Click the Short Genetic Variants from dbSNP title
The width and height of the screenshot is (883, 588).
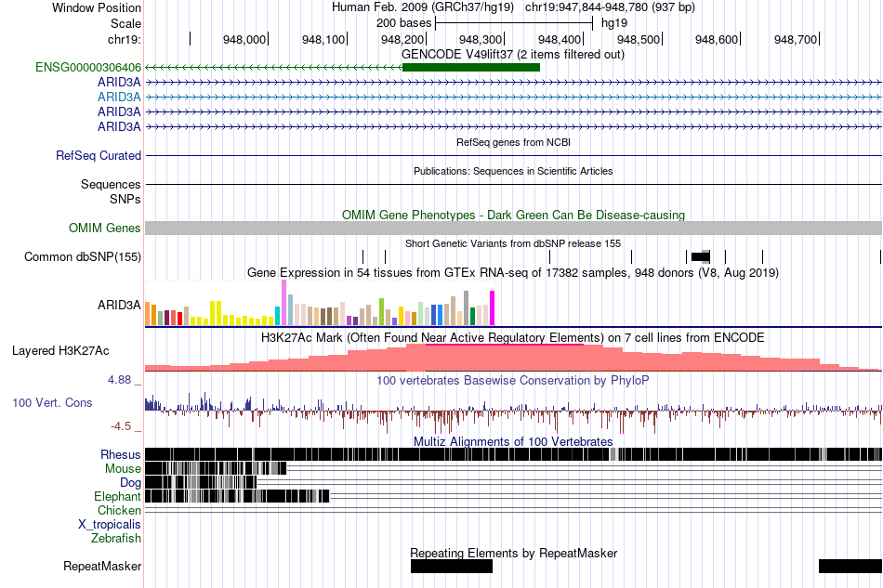(x=513, y=243)
